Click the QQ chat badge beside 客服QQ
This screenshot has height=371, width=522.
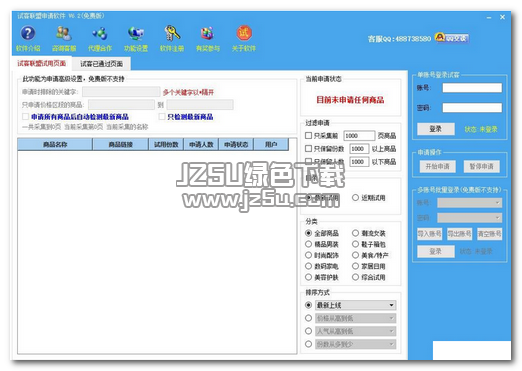pyautogui.click(x=452, y=38)
